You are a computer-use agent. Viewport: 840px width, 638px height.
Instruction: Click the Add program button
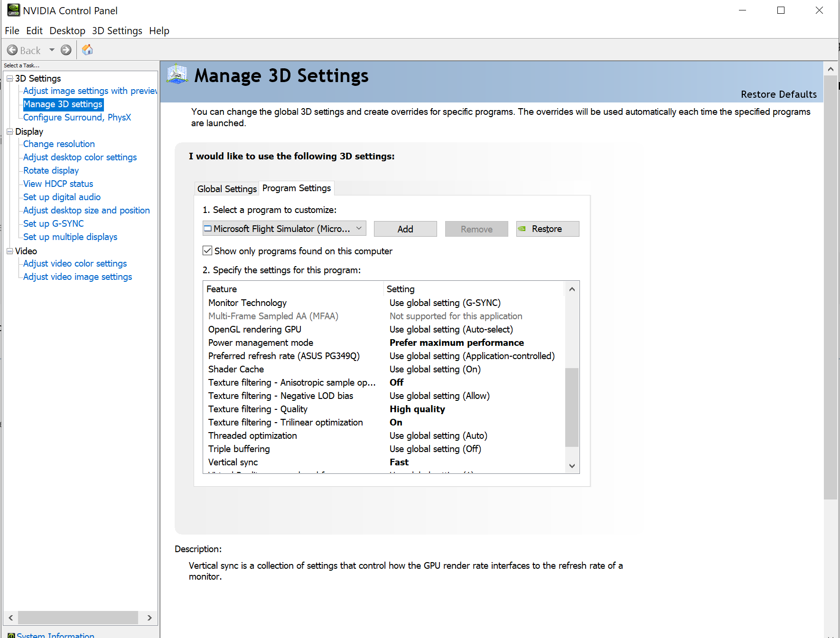pos(405,229)
